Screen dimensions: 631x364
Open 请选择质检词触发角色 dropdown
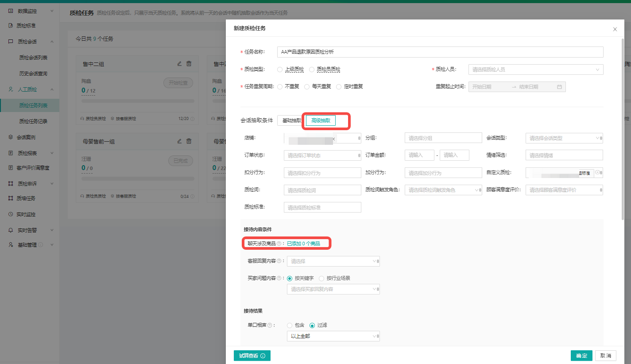(443, 190)
